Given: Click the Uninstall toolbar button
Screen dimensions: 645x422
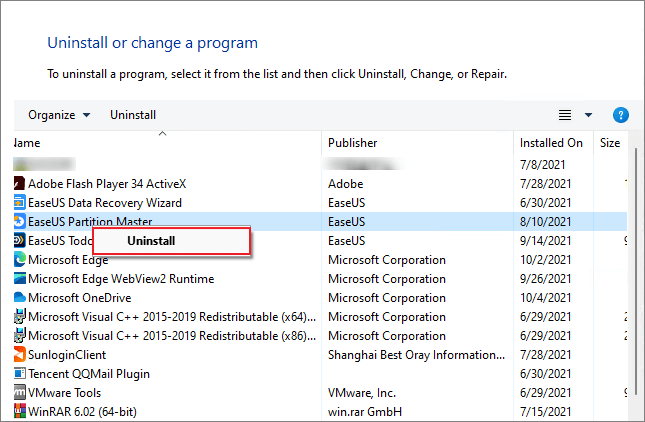Looking at the screenshot, I should tap(133, 115).
